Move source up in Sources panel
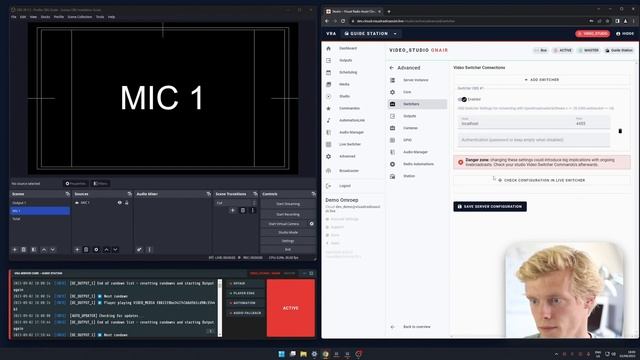This screenshot has height=360, width=640. tap(106, 249)
